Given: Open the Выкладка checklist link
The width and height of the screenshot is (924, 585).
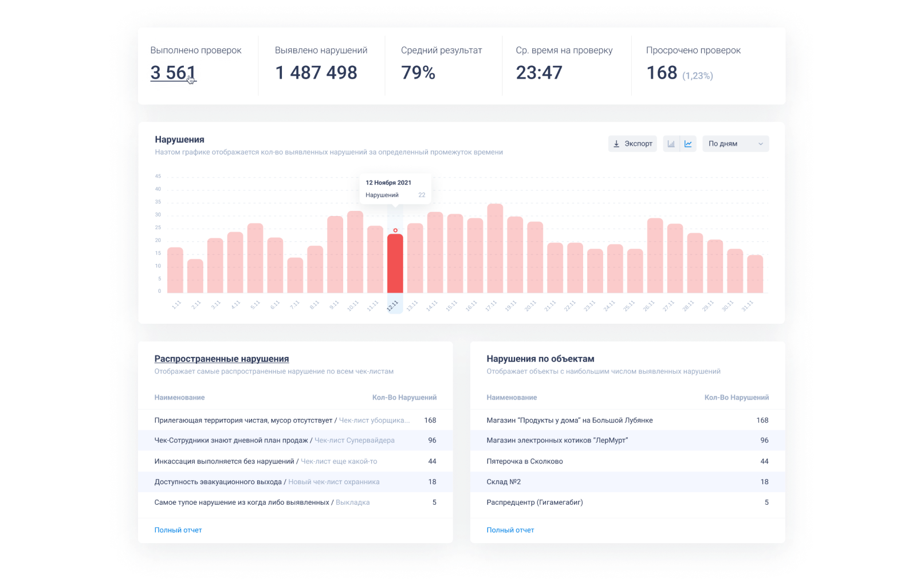Looking at the screenshot, I should 352,502.
